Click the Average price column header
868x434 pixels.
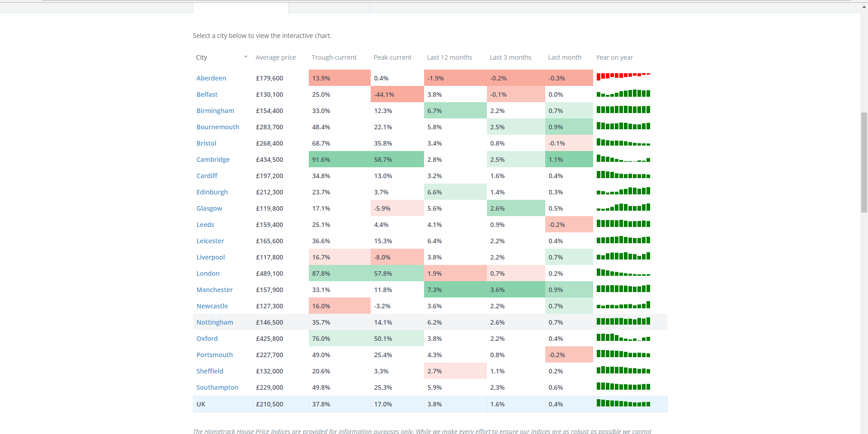click(x=275, y=57)
